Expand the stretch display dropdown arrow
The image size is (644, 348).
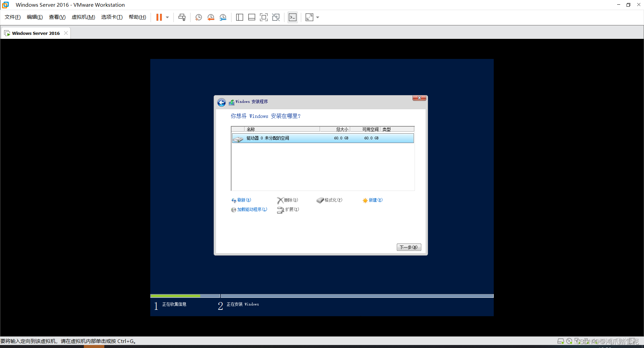click(318, 17)
